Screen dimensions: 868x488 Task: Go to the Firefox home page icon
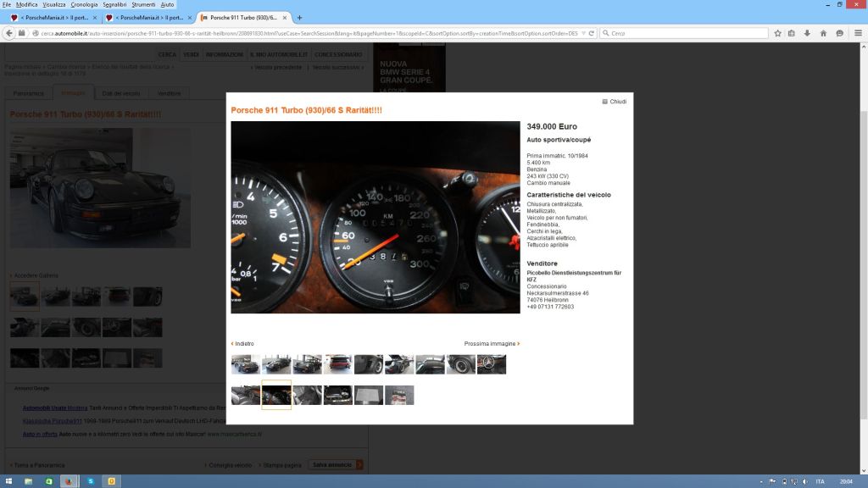(x=823, y=33)
